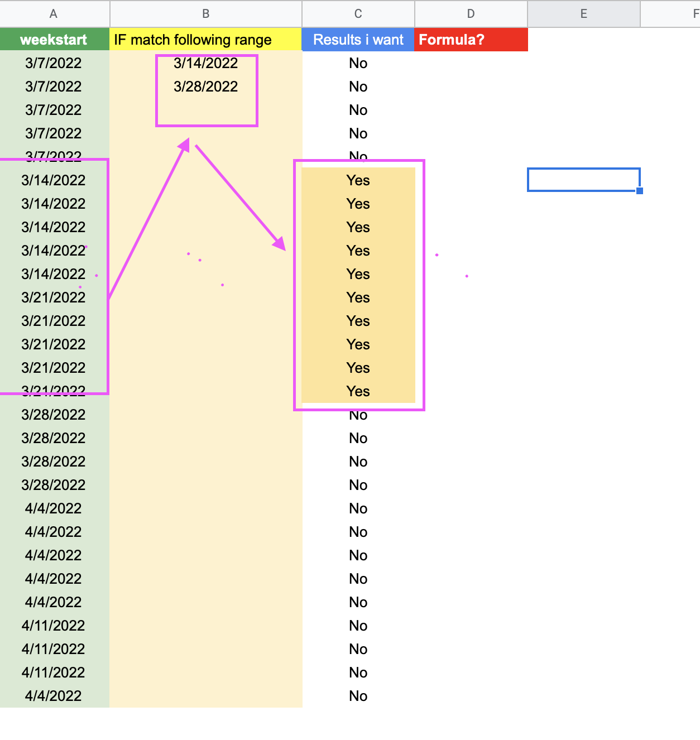
Task: Select 3/7/2022 beside column B's 3/28/2022
Action: point(54,87)
